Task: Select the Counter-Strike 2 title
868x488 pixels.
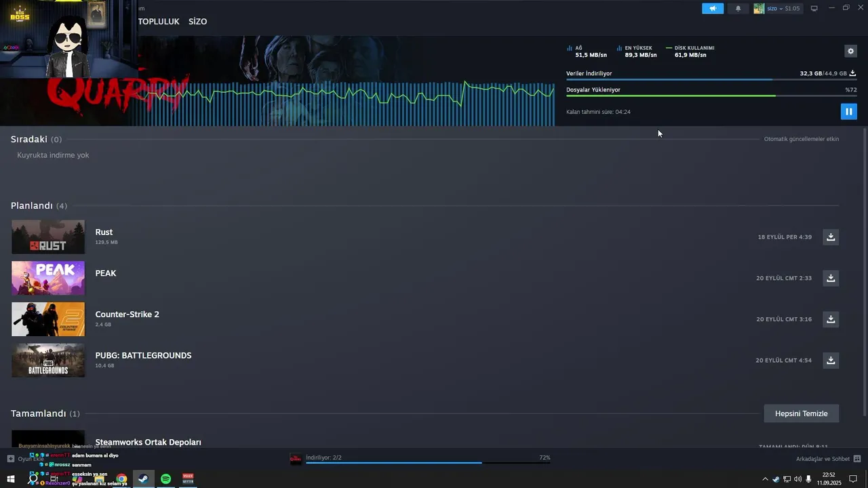Action: pyautogui.click(x=127, y=314)
